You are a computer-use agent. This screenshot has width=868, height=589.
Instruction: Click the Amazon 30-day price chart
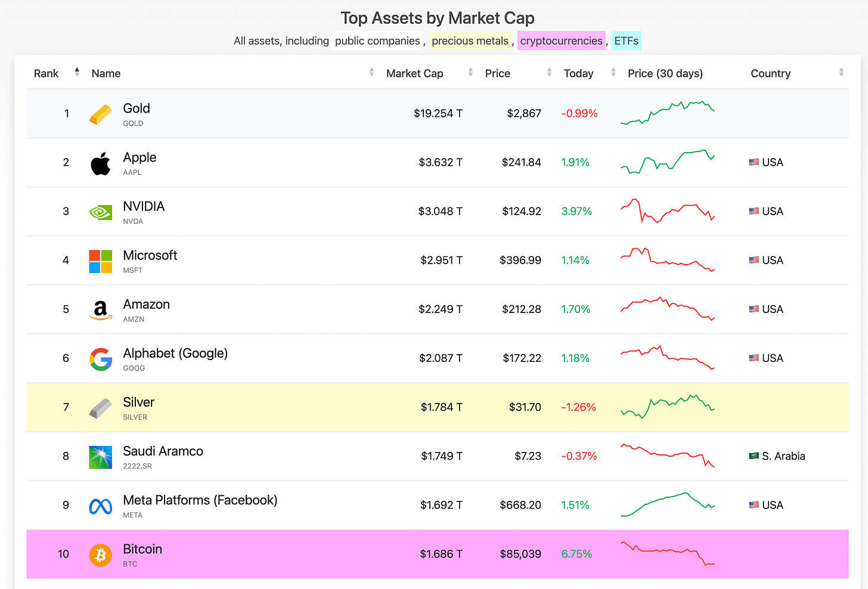point(668,309)
